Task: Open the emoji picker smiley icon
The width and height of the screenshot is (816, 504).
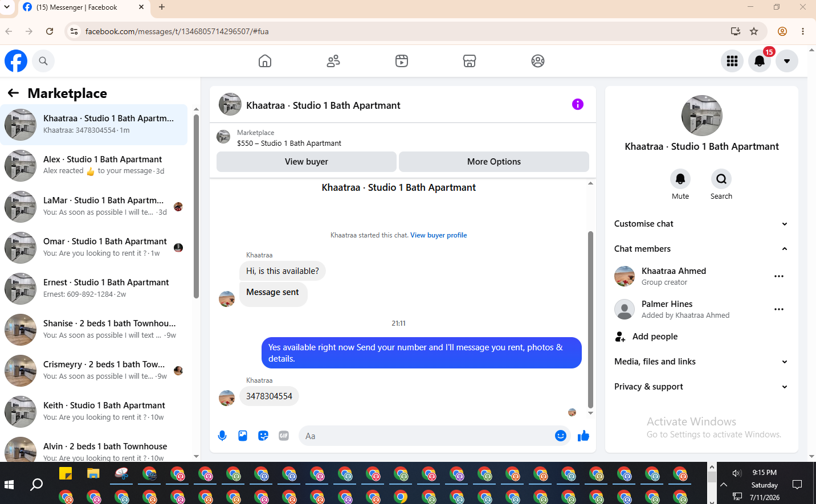Action: point(561,436)
